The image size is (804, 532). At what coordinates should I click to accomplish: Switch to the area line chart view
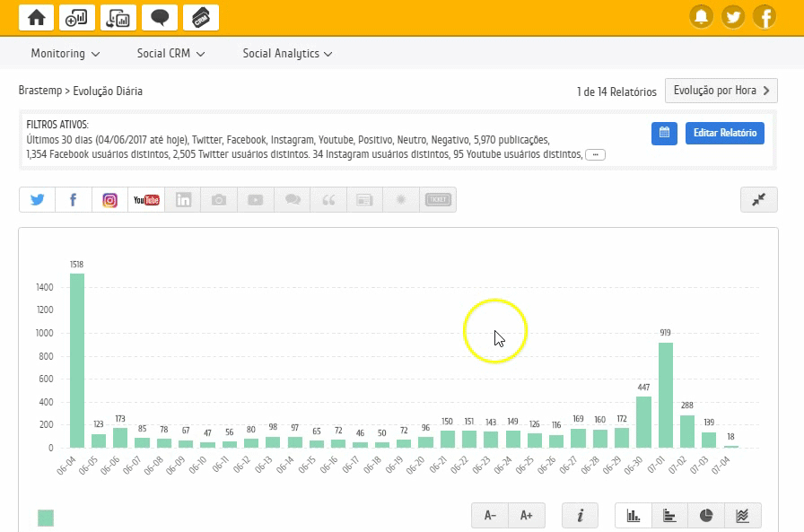(x=742, y=515)
